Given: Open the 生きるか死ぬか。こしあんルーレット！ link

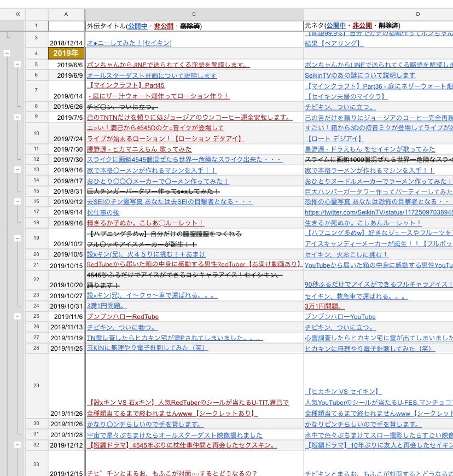Looking at the screenshot, I should point(363,223).
